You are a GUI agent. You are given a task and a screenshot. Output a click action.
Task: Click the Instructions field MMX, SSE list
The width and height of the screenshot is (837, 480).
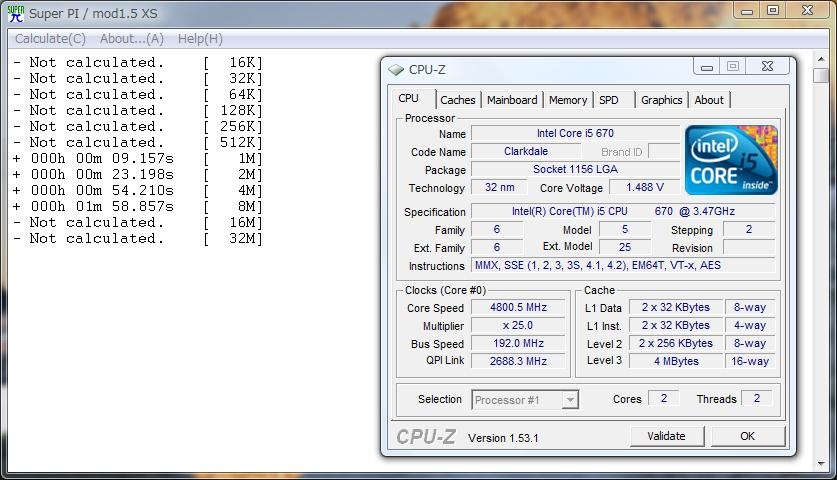click(x=623, y=265)
